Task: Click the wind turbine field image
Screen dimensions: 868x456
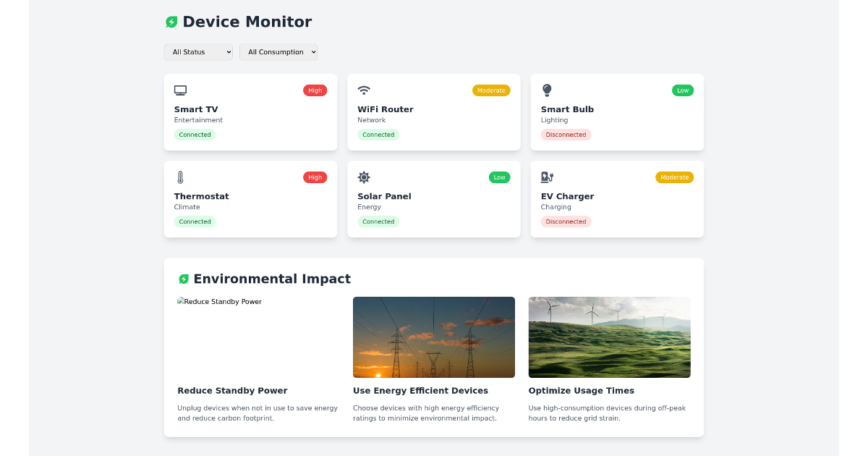Action: pyautogui.click(x=609, y=337)
